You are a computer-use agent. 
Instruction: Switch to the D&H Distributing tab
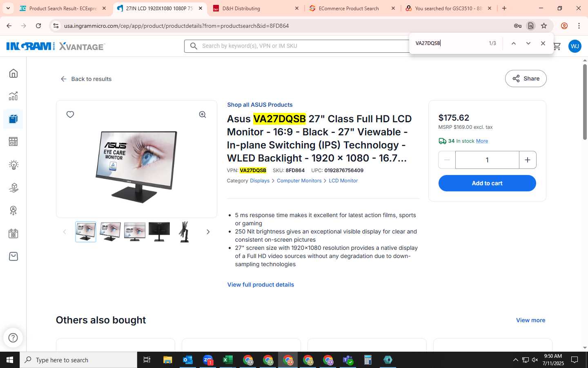256,8
